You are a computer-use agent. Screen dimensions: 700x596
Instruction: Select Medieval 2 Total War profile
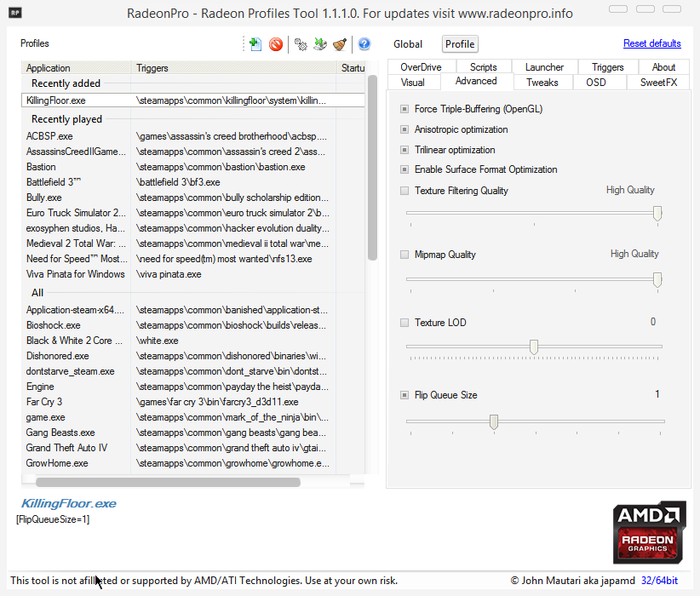(x=192, y=244)
